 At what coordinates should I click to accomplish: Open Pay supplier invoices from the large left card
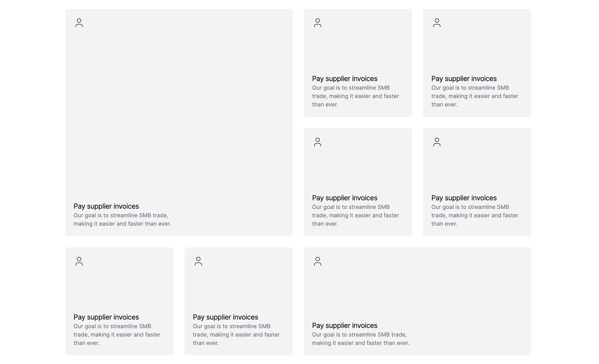[106, 206]
